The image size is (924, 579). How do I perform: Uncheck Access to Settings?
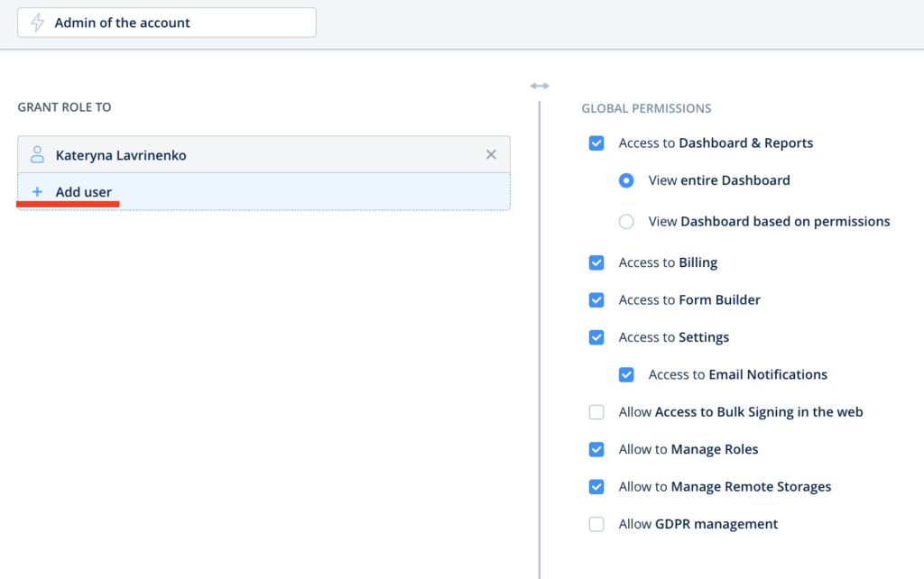[x=596, y=337]
